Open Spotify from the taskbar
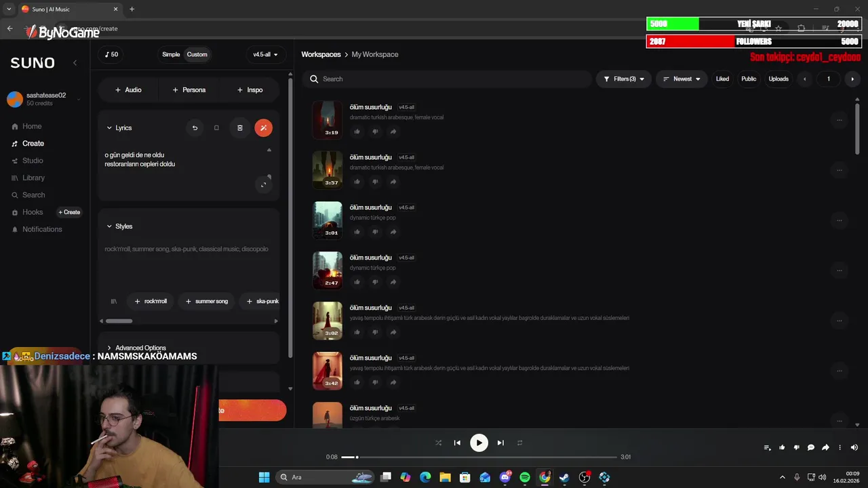 (525, 477)
